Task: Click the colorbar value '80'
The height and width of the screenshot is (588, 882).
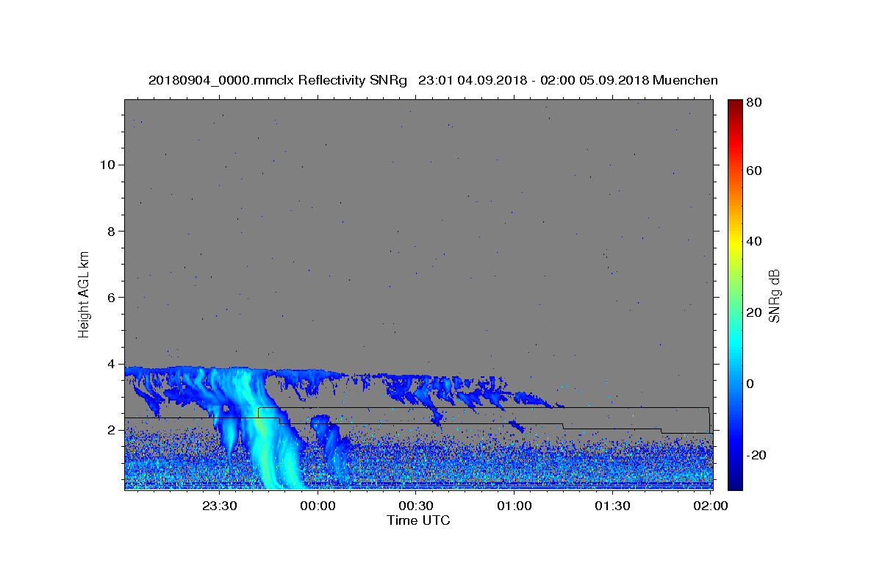Action: pos(753,103)
